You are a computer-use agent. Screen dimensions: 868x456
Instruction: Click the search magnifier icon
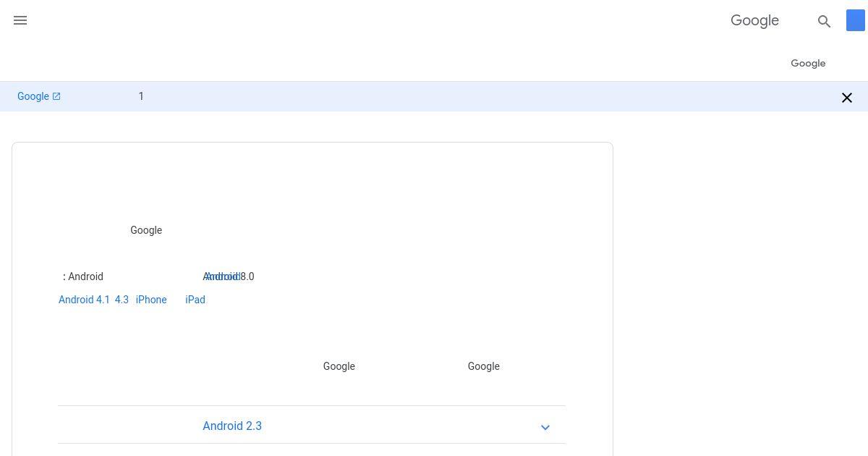(824, 21)
